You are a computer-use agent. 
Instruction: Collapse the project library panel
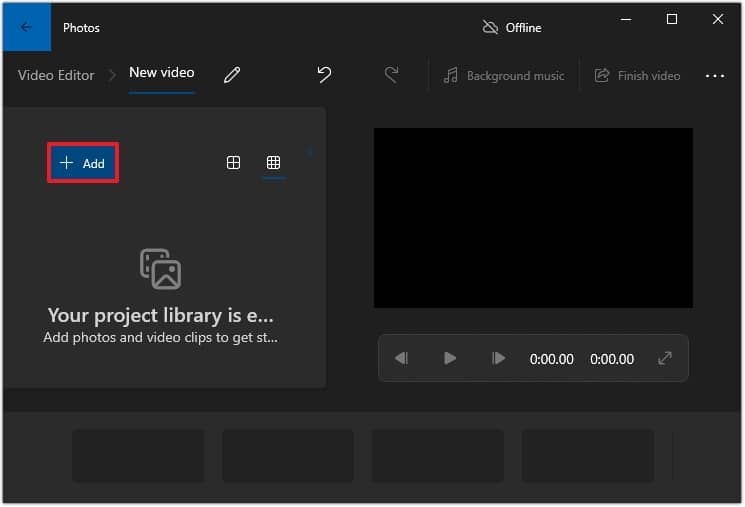tap(311, 152)
